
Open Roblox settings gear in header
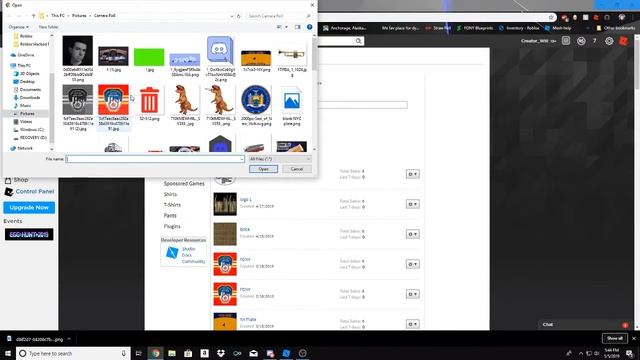pos(609,41)
